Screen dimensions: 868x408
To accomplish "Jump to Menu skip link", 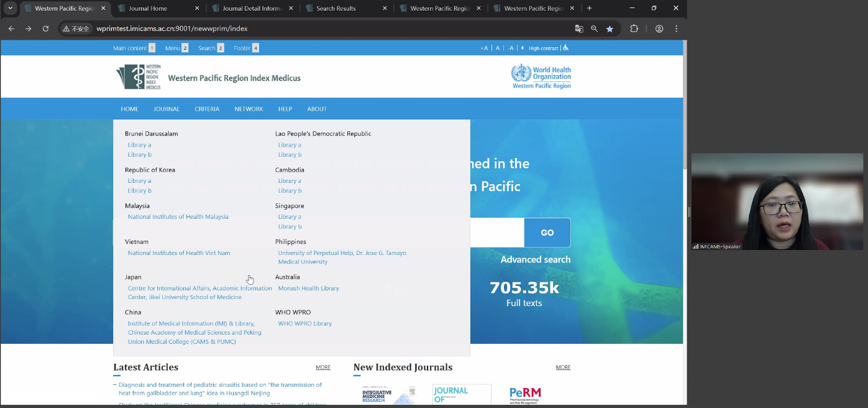I will click(x=176, y=48).
